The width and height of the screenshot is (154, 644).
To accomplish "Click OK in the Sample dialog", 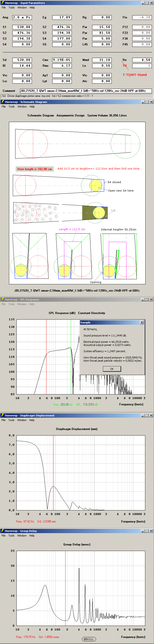I will click(x=112, y=369).
